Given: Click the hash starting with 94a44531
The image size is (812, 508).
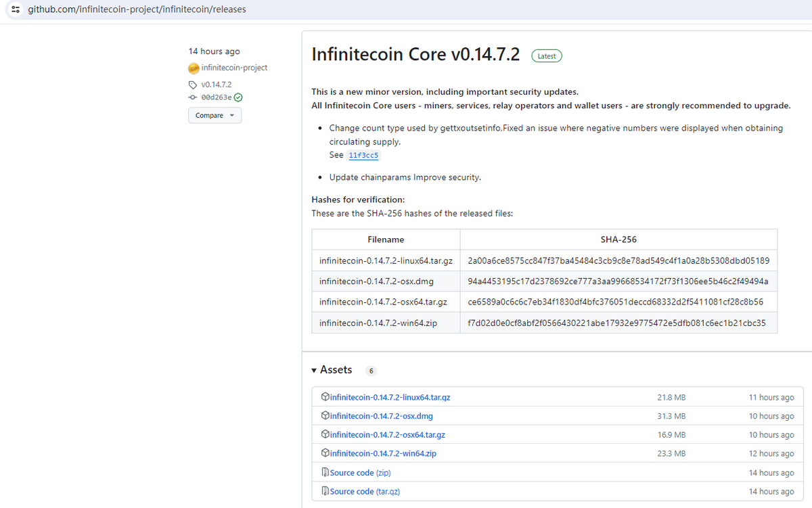Looking at the screenshot, I should (618, 281).
